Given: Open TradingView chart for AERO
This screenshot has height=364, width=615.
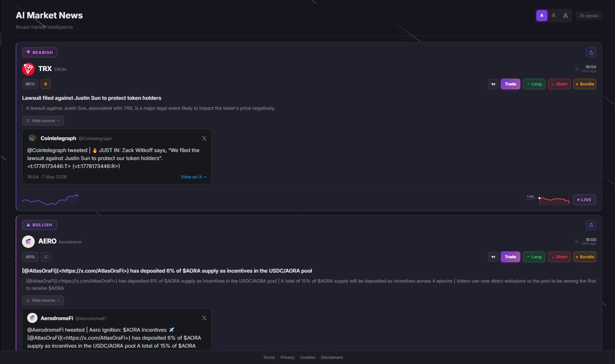Looking at the screenshot, I should [493, 257].
